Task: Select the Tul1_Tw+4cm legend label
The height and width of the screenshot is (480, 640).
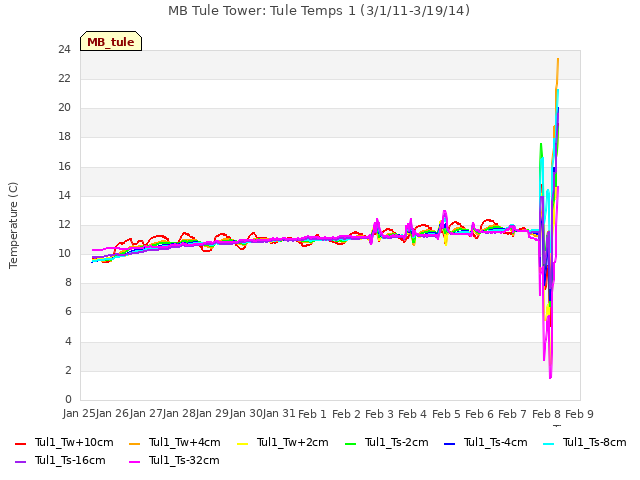Action: point(184,442)
